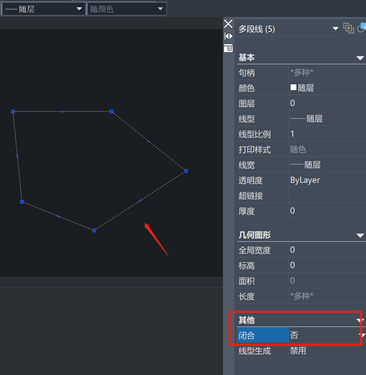The image size is (366, 375).
Task: Click the midpoint grip on the top edge
Action: 62,112
